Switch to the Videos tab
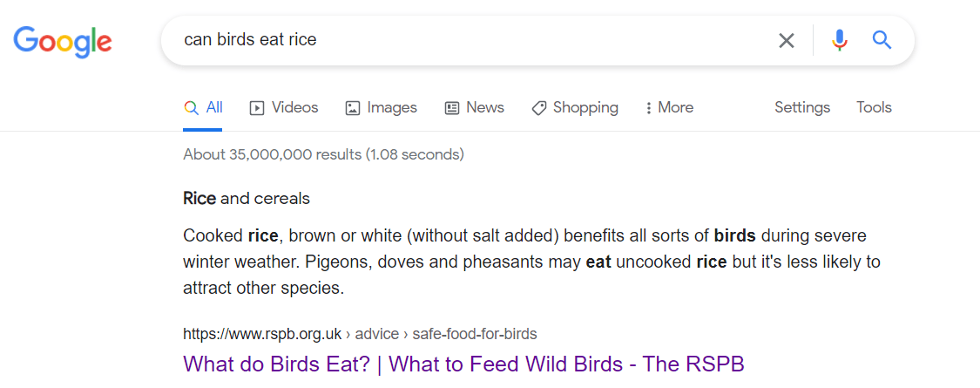 tap(284, 107)
